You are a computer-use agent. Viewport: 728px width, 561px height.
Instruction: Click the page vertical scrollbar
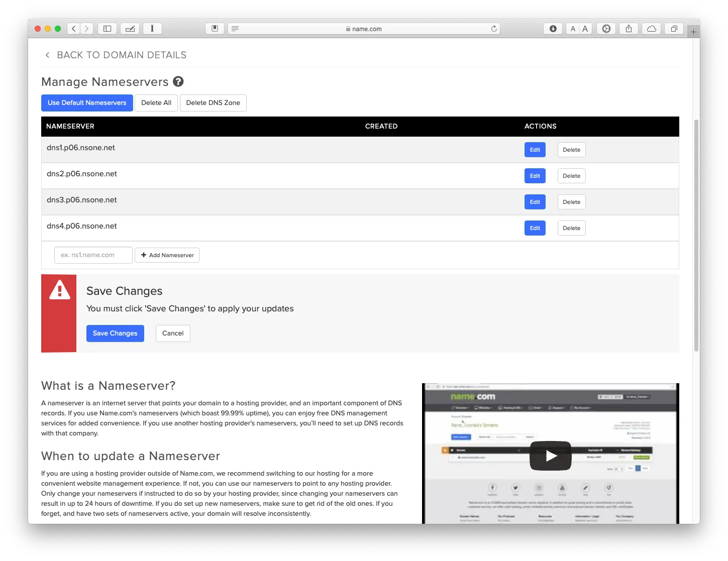(x=696, y=236)
